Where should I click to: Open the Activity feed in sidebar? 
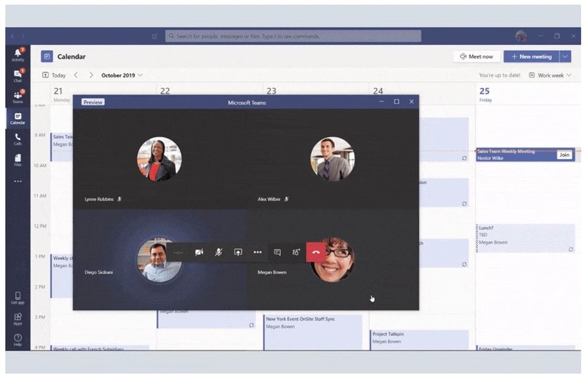(x=17, y=55)
